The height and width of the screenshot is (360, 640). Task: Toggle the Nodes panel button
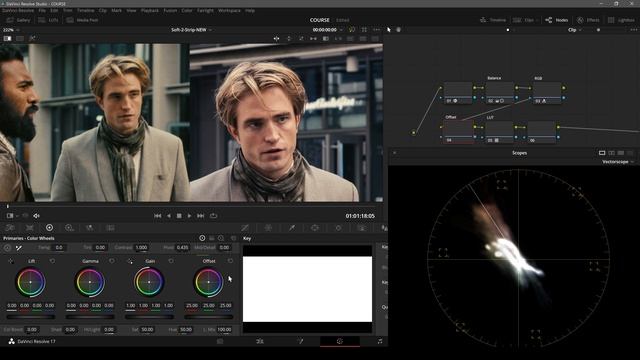click(x=557, y=20)
